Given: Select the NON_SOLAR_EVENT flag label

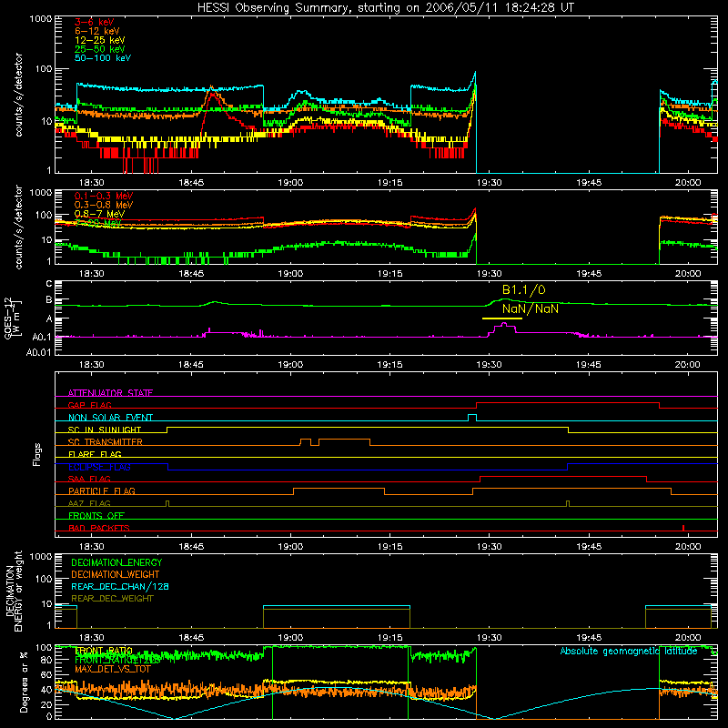Looking at the screenshot, I should click(x=110, y=418).
